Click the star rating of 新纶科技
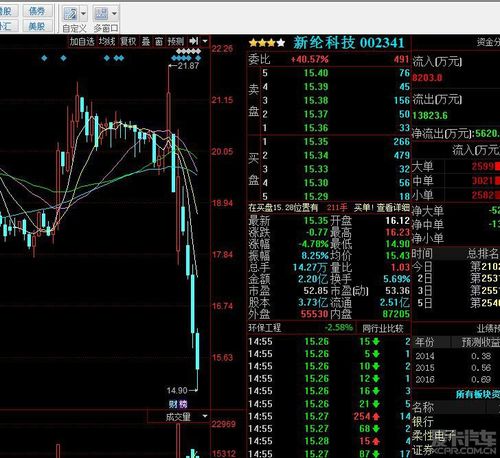Screen dimensions: 500x458 coord(267,43)
